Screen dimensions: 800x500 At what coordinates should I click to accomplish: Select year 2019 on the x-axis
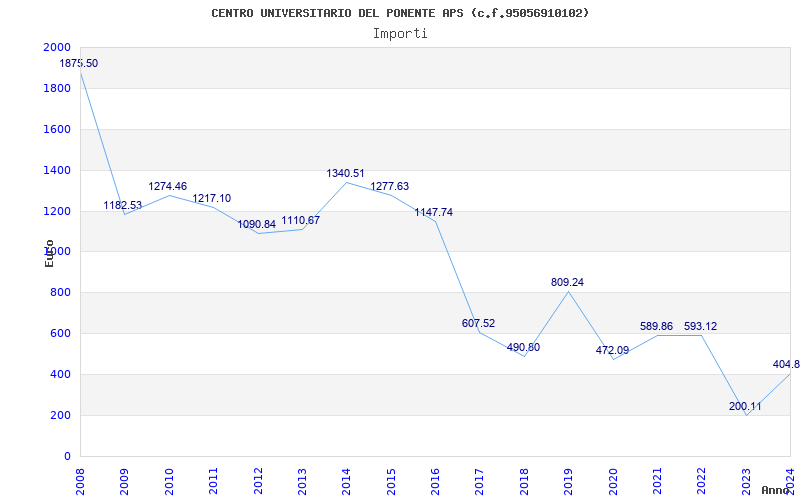coord(568,481)
